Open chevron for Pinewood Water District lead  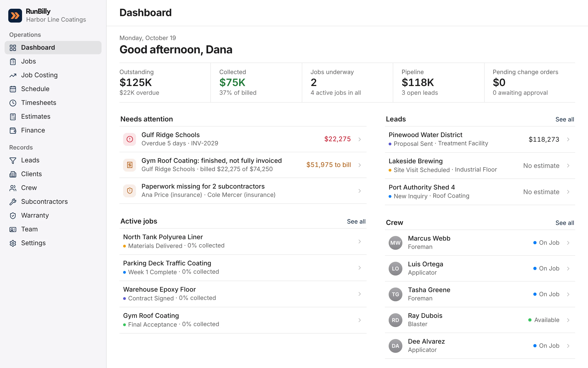click(568, 139)
